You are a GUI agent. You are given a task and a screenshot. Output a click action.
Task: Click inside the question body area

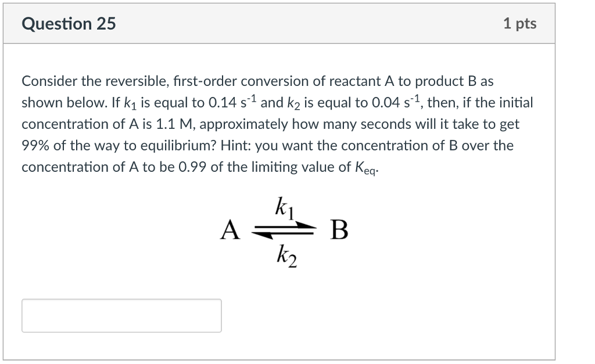(x=273, y=125)
